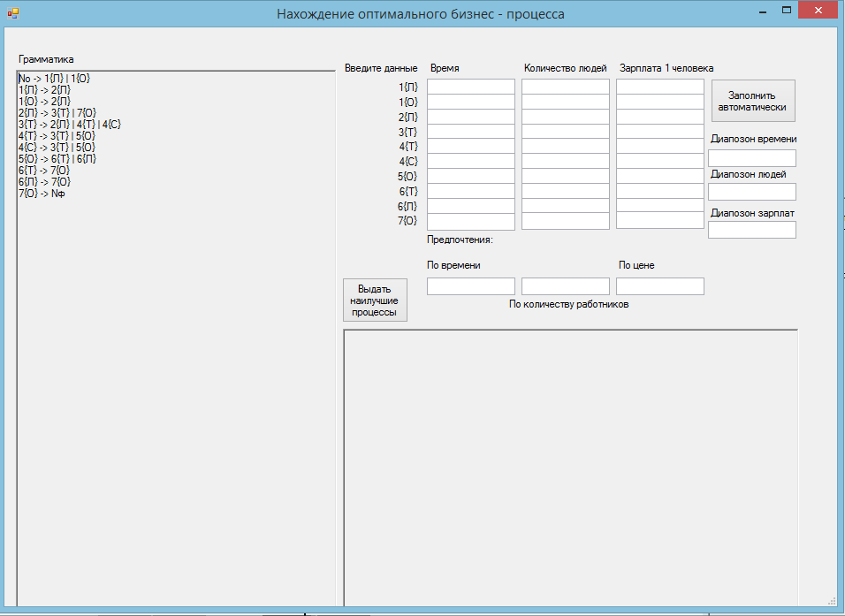Select 'Количество людей' field for row 1{О}
Image resolution: width=845 pixels, height=616 pixels.
pos(565,102)
